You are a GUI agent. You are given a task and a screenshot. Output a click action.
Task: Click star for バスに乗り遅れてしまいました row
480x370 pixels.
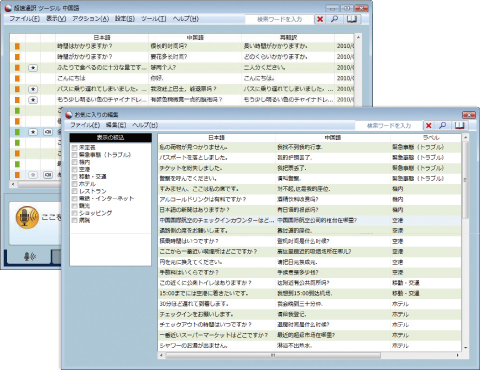[x=33, y=89]
